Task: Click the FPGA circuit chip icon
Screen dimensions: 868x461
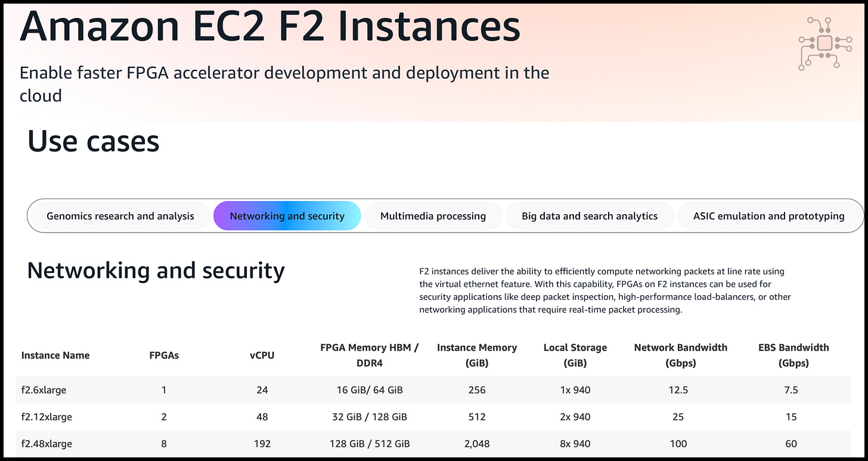Action: click(824, 44)
